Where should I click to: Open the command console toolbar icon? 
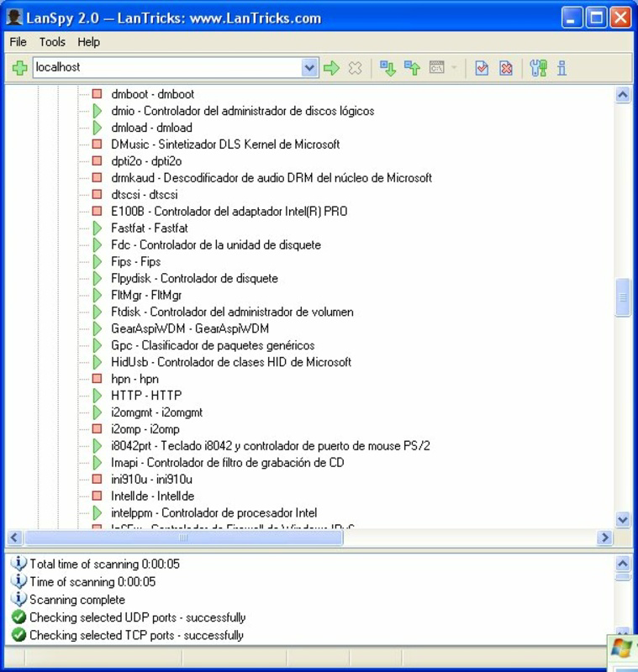(x=436, y=67)
